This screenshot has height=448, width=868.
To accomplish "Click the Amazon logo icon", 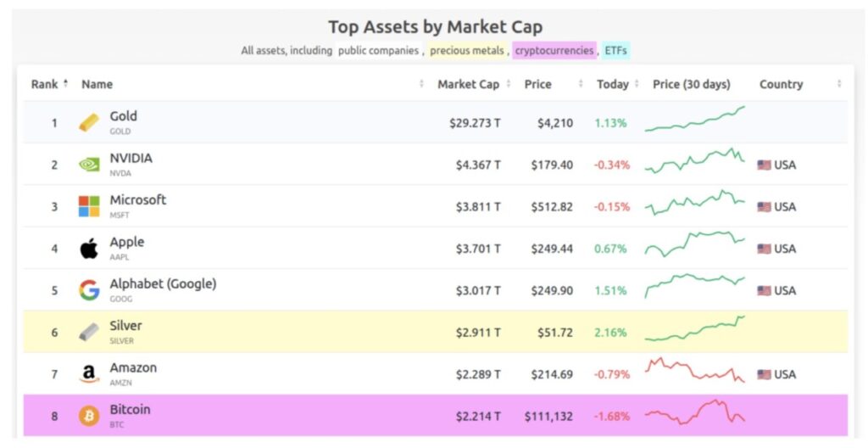I will (x=89, y=374).
